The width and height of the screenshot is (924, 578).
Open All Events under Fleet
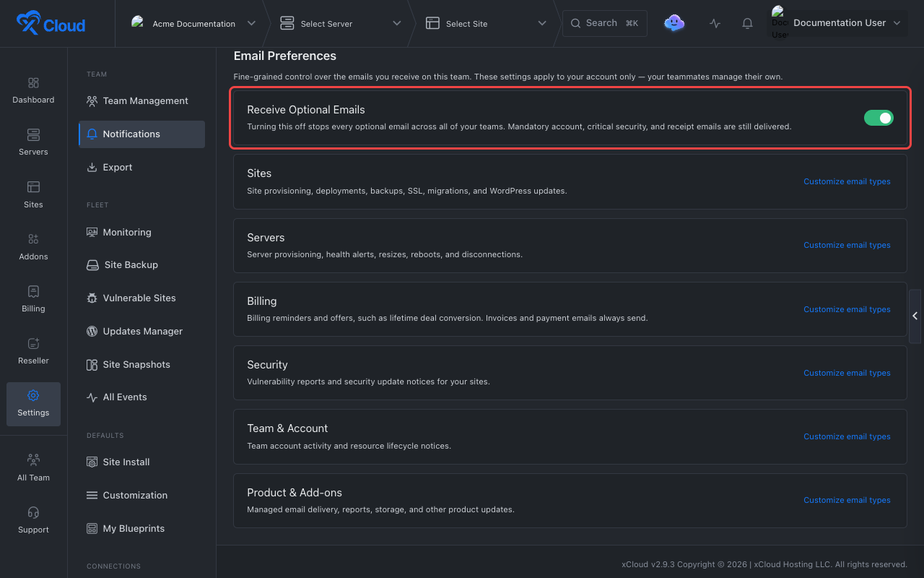tap(141, 397)
